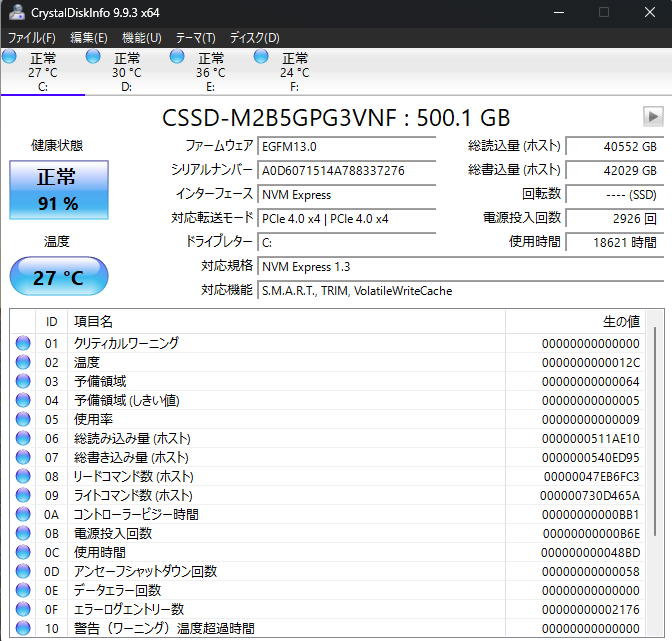Click the total host reads value 40552 GB
Image resolution: width=672 pixels, height=641 pixels.
click(615, 147)
